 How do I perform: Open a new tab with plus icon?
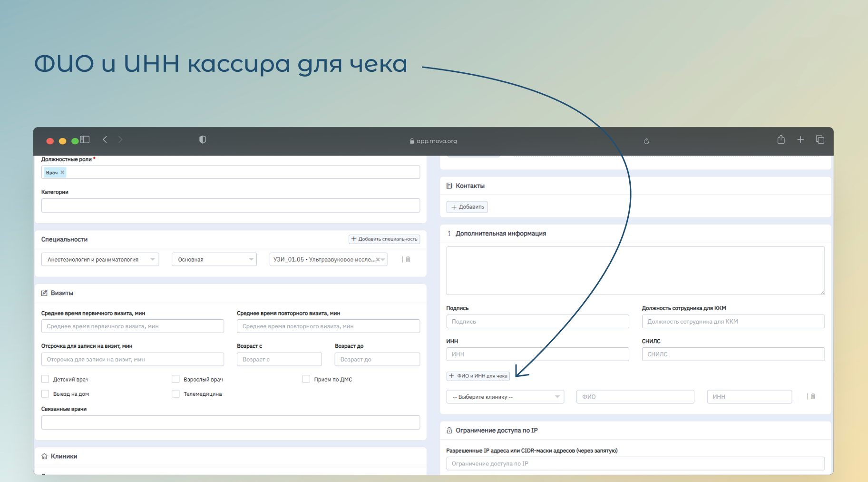coord(800,140)
